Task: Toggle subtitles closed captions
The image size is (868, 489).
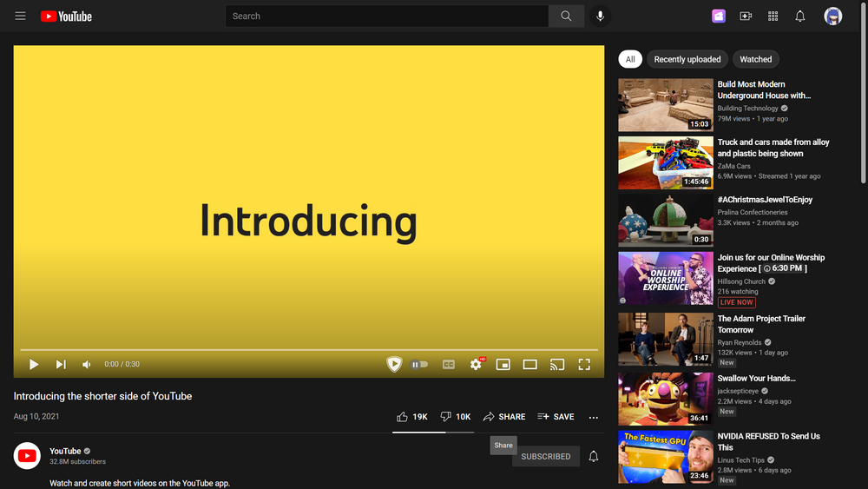Action: [449, 365]
